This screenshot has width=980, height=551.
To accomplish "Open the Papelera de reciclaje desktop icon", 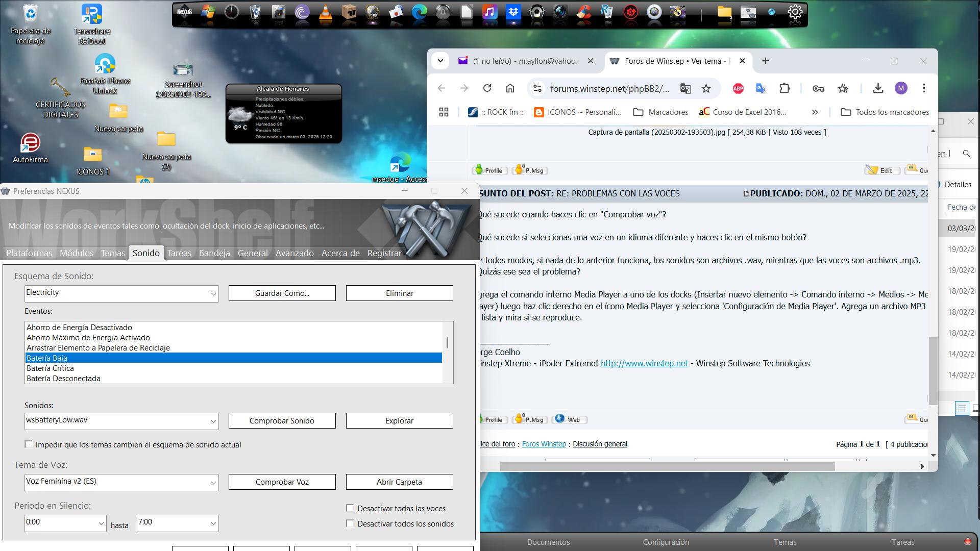I will [x=31, y=15].
